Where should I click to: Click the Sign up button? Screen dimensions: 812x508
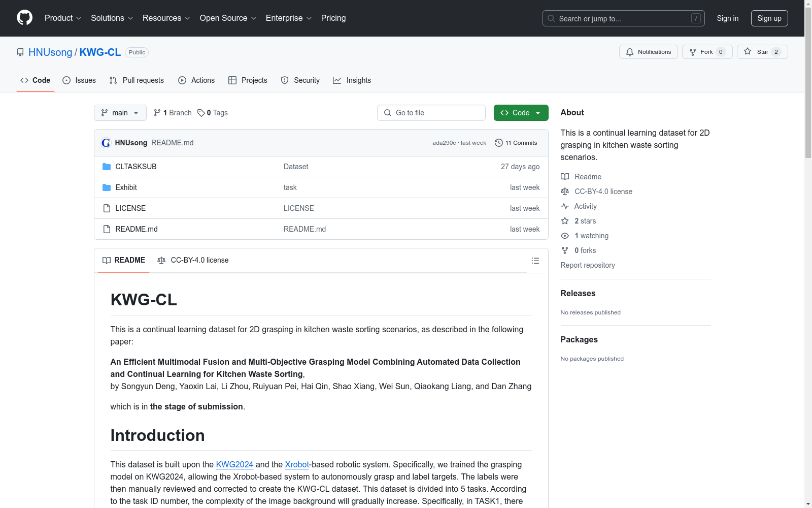coord(769,18)
